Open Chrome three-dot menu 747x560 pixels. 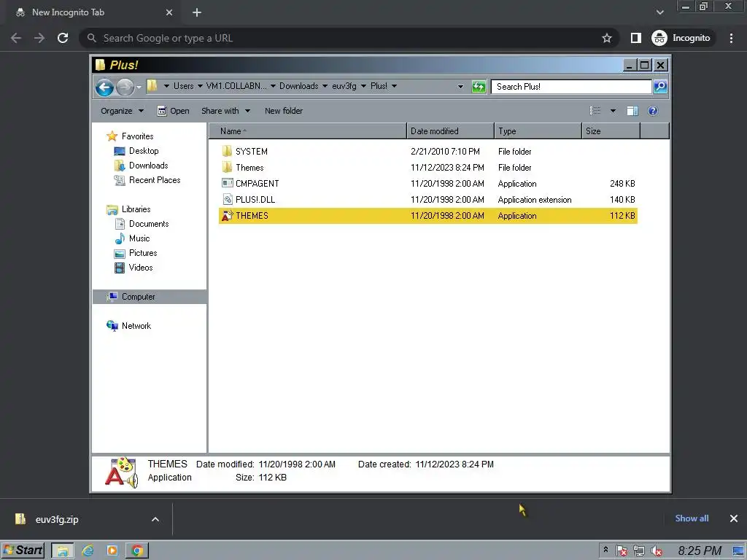(731, 38)
